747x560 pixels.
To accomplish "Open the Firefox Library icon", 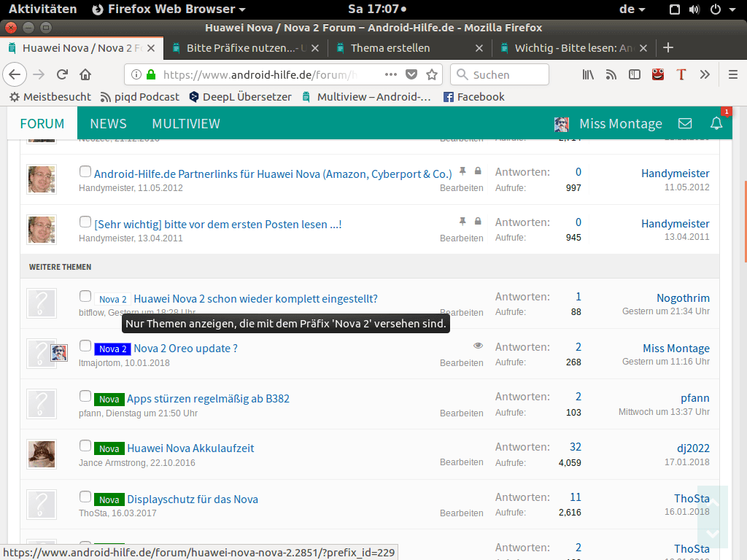I will coord(589,75).
